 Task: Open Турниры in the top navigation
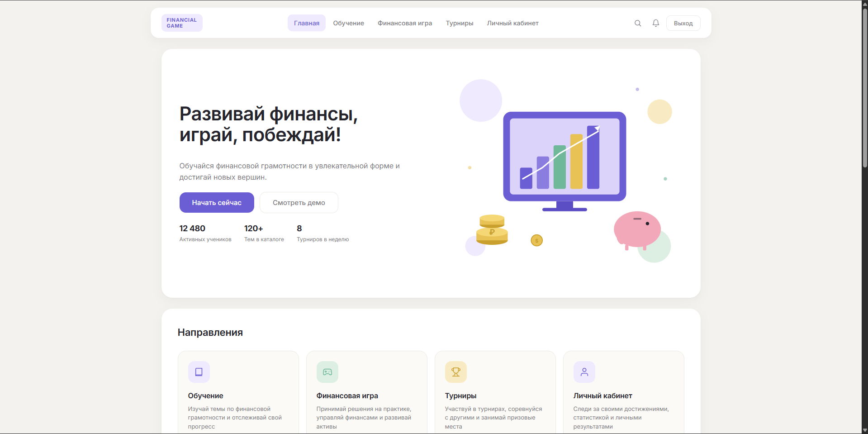pyautogui.click(x=460, y=23)
